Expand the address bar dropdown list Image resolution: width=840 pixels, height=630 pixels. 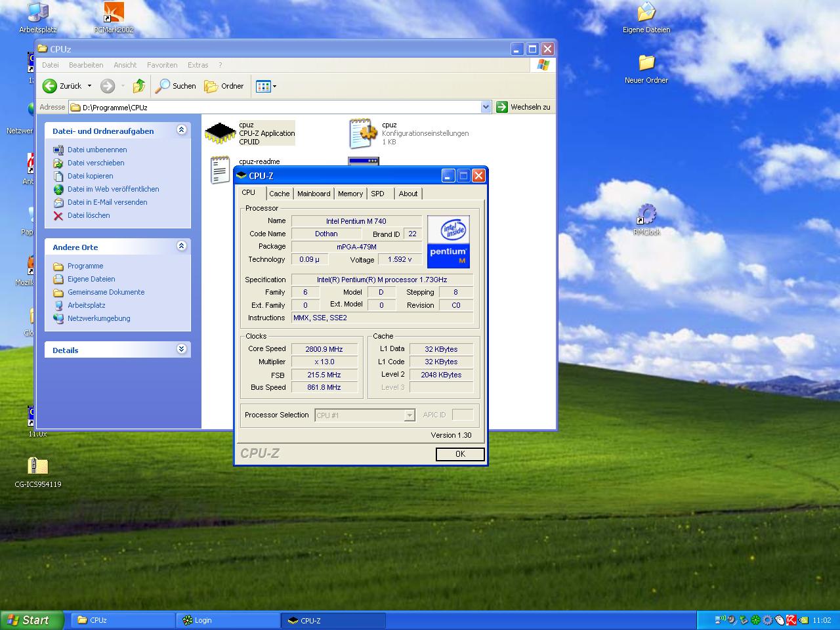click(x=486, y=107)
